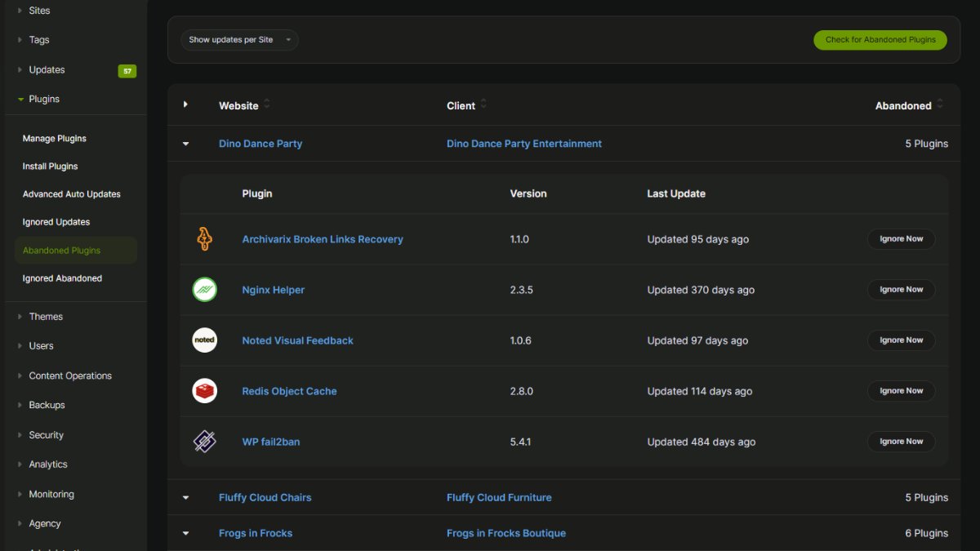Ignore Archivarix Broken Links Recovery now
Viewport: 980px width, 551px height.
902,239
